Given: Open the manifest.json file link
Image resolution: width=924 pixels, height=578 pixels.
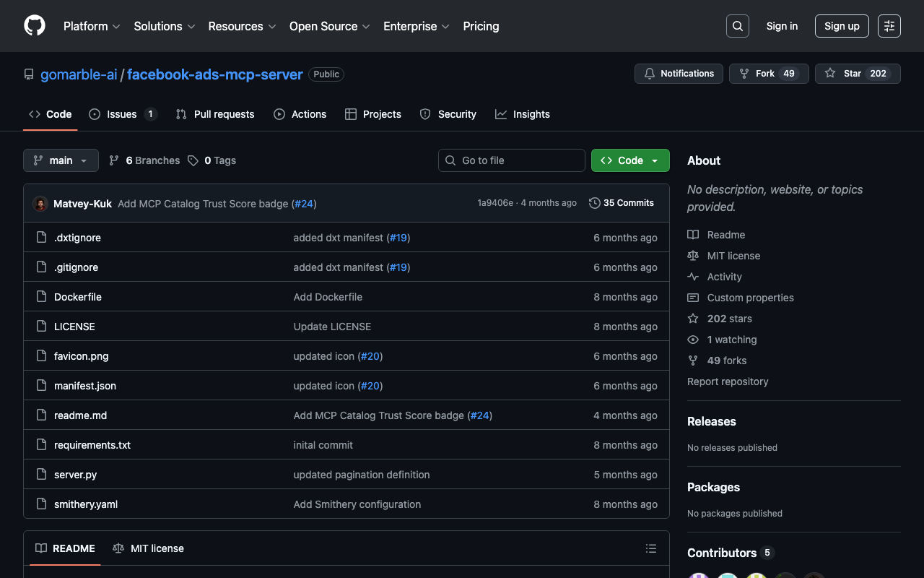Looking at the screenshot, I should 85,386.
